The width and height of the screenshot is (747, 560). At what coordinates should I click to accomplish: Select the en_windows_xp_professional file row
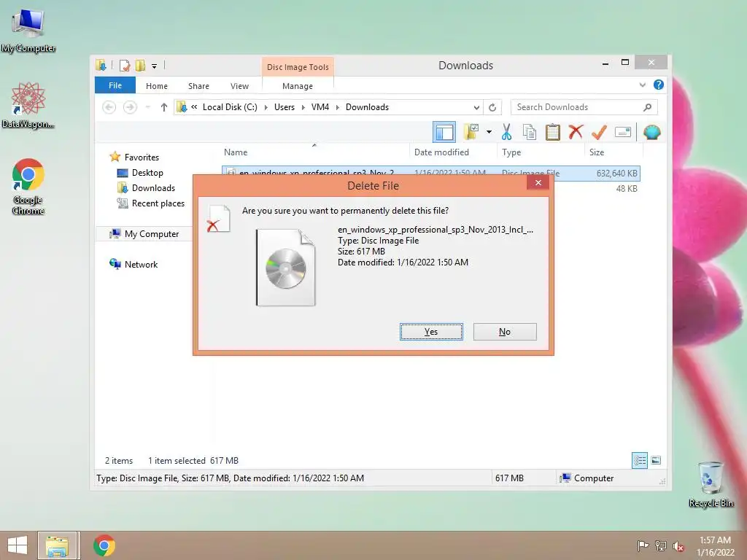[x=430, y=173]
